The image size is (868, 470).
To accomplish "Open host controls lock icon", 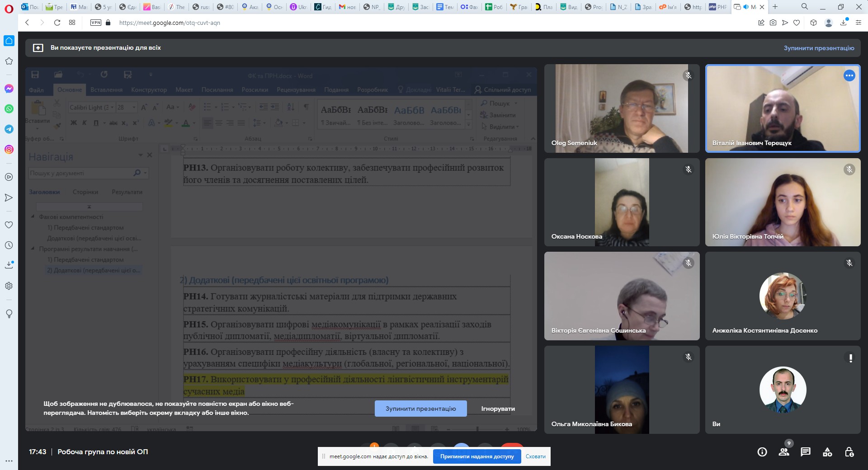I will (849, 452).
